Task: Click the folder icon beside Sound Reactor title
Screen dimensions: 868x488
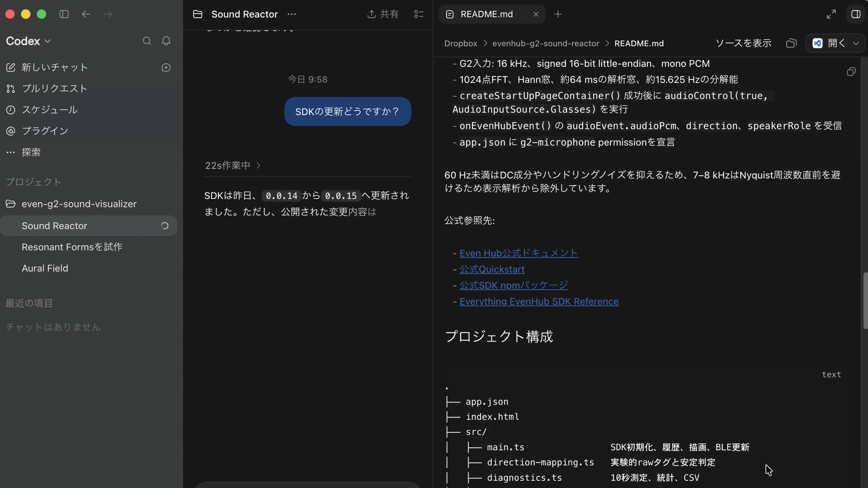Action: point(198,14)
